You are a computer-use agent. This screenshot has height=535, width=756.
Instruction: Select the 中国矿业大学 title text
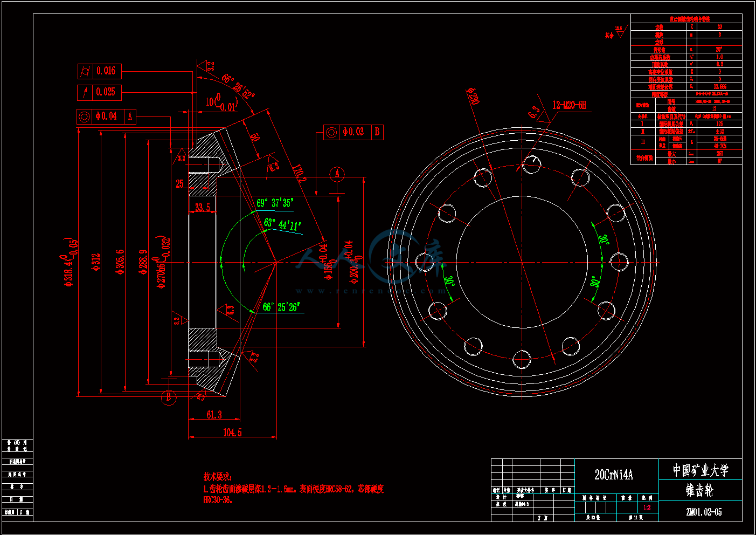(700, 470)
